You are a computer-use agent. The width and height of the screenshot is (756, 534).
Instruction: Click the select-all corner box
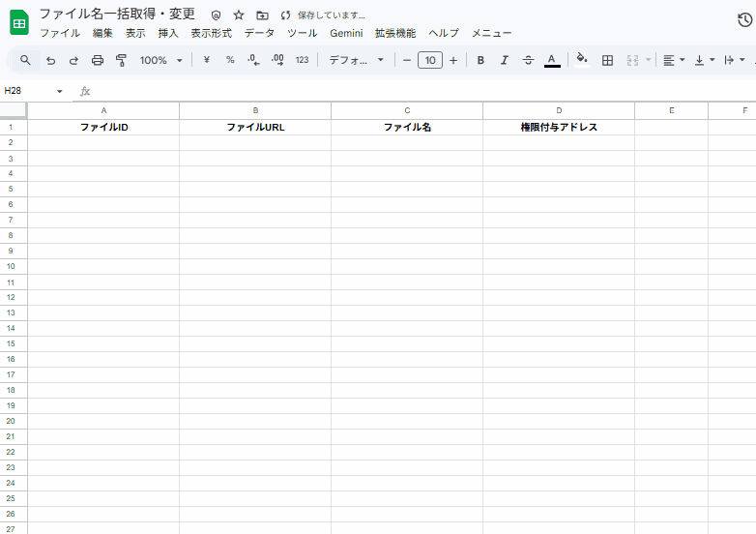click(13, 110)
